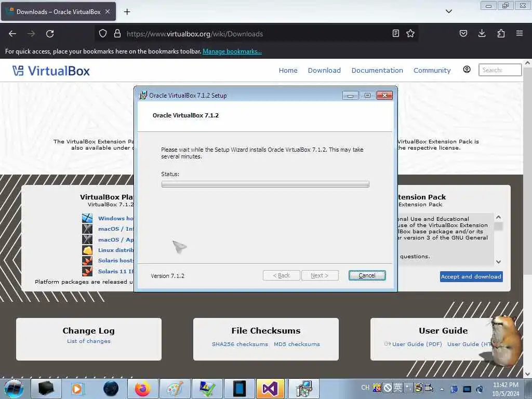Cancel the VirtualBox 7.1.2 setup
532x399 pixels.
click(x=367, y=275)
